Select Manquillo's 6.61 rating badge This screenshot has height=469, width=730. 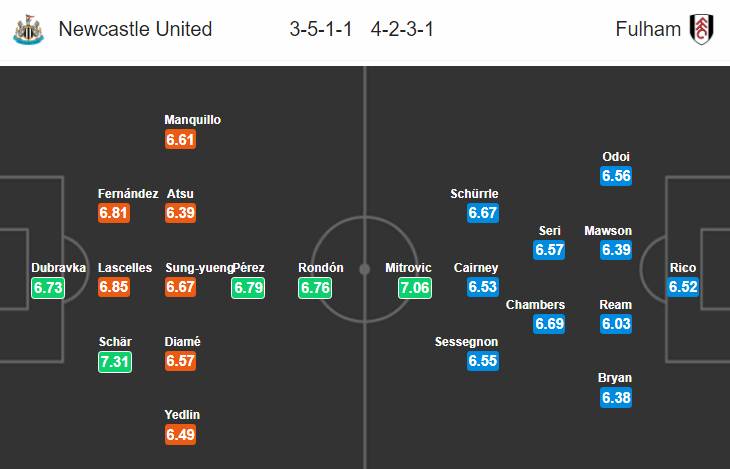[180, 139]
